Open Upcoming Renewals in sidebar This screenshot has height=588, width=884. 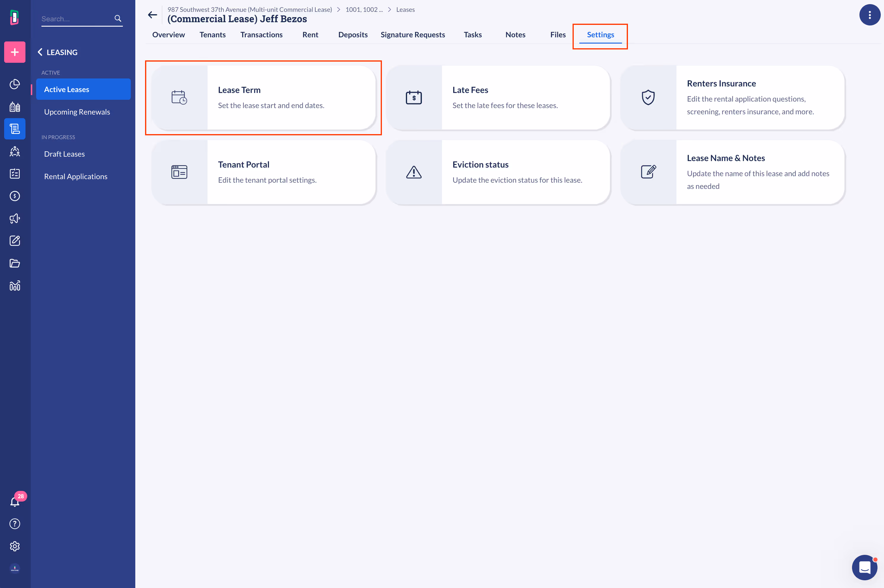coord(77,112)
